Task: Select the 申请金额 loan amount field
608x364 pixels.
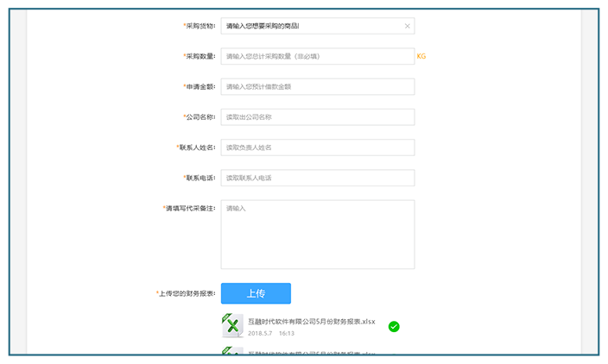Action: click(317, 87)
